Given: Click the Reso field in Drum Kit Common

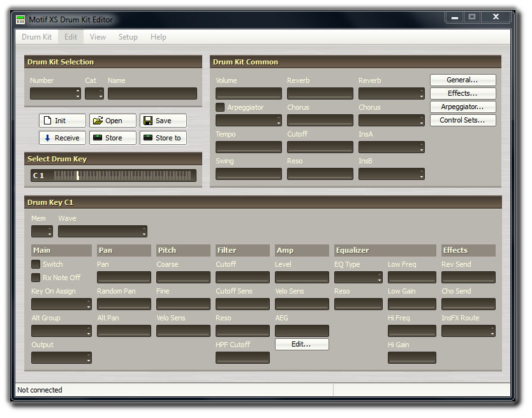Looking at the screenshot, I should click(x=320, y=174).
